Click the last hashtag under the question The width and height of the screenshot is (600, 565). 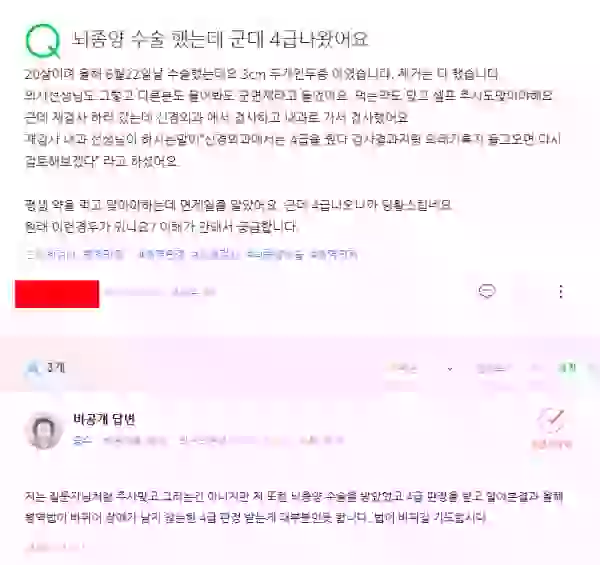[x=334, y=255]
